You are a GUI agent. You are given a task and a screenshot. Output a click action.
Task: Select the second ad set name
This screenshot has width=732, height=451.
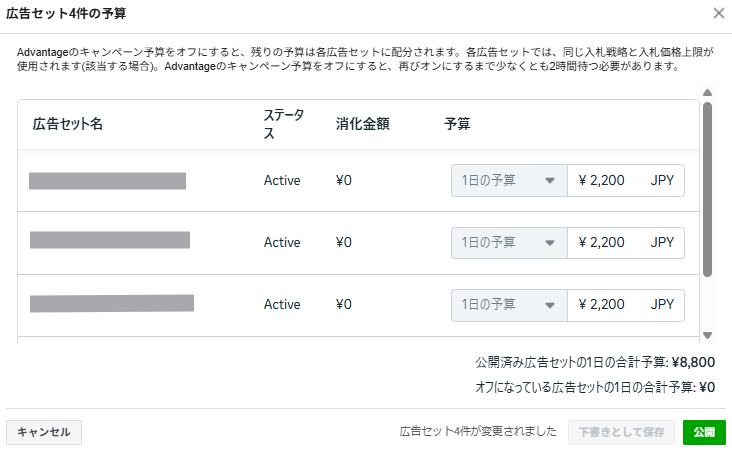(110, 240)
